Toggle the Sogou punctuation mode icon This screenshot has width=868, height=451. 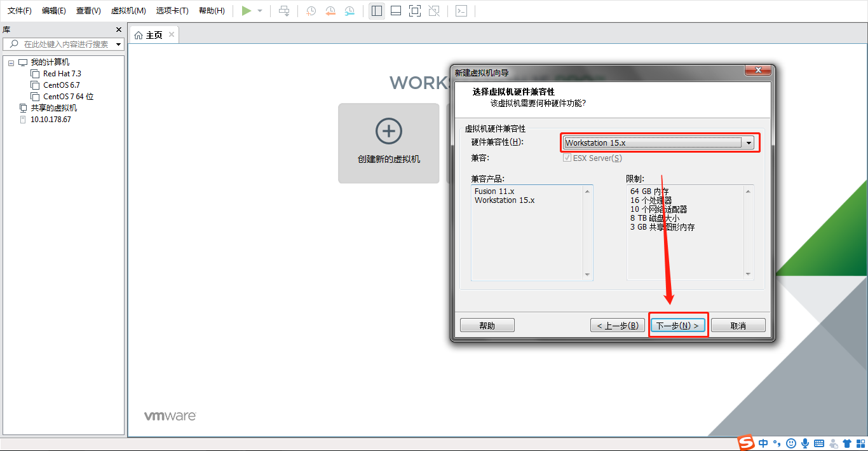pos(777,443)
